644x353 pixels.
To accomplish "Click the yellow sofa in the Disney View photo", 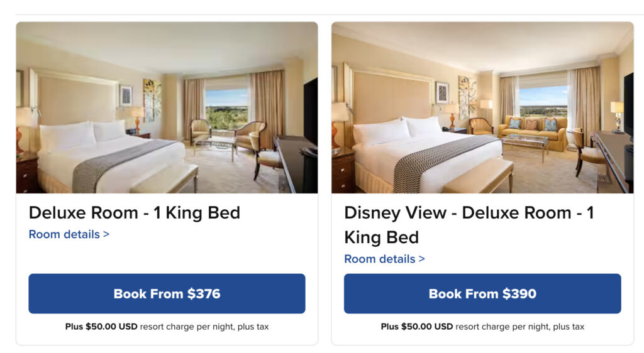I will tap(533, 129).
